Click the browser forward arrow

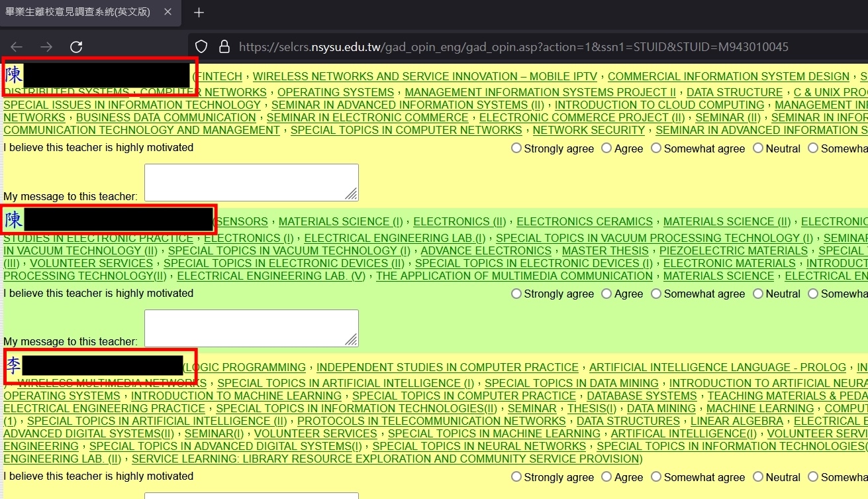(46, 47)
